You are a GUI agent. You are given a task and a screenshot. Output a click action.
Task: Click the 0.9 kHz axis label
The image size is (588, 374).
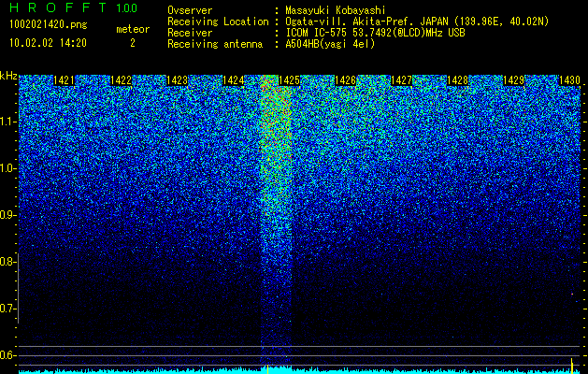7,215
